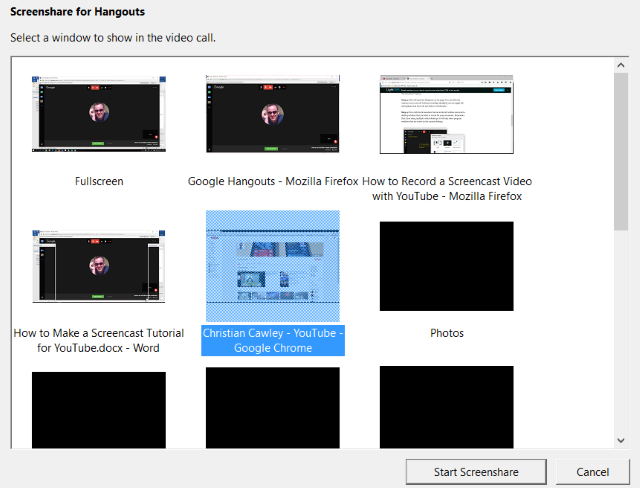Click the Fullscreen label text

[x=99, y=181]
